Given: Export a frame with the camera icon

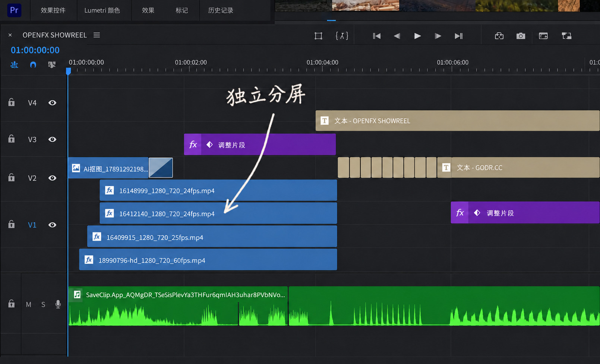Looking at the screenshot, I should click(x=521, y=36).
